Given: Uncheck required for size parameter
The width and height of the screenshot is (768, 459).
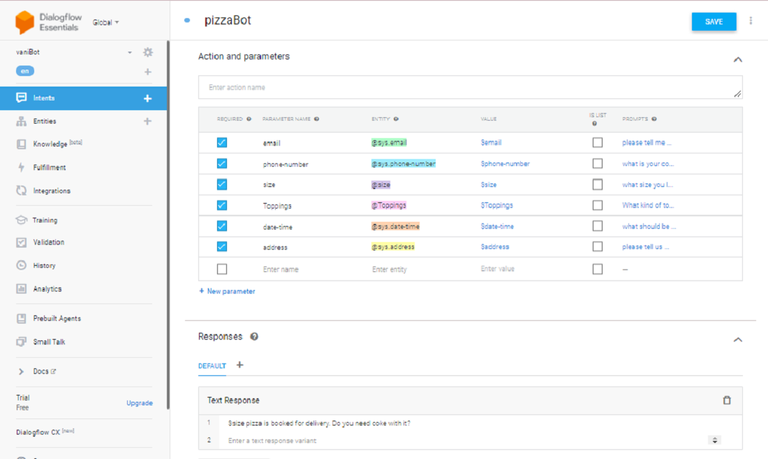Looking at the screenshot, I should coord(222,184).
